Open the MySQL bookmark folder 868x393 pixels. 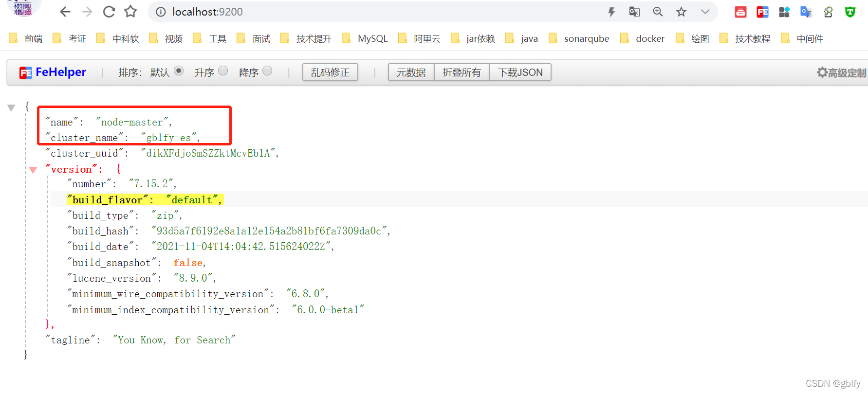(365, 38)
